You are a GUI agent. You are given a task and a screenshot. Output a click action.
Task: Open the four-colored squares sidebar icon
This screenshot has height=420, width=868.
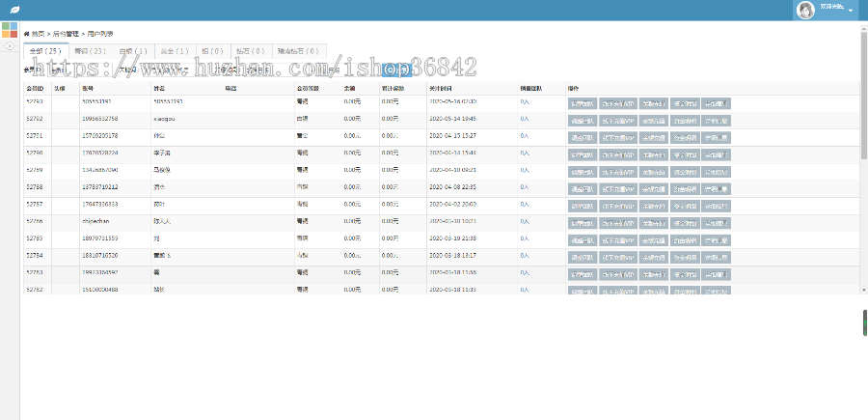pyautogui.click(x=9, y=29)
